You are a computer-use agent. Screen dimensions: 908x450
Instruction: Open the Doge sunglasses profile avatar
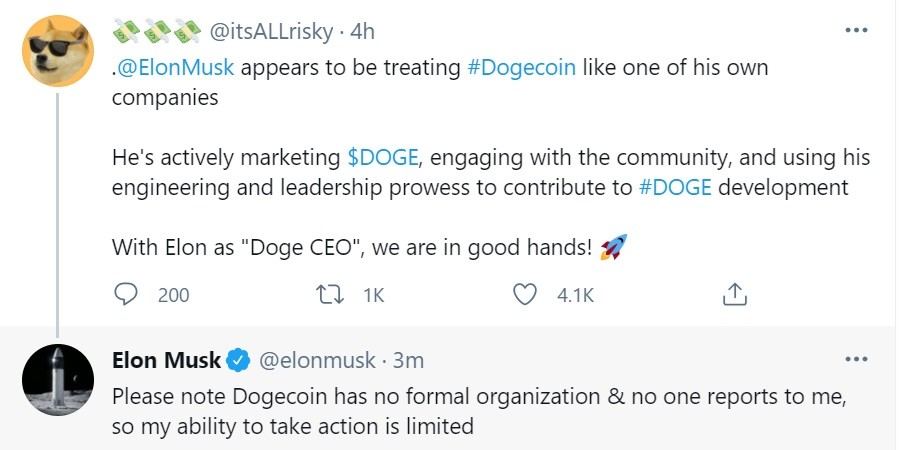click(58, 50)
